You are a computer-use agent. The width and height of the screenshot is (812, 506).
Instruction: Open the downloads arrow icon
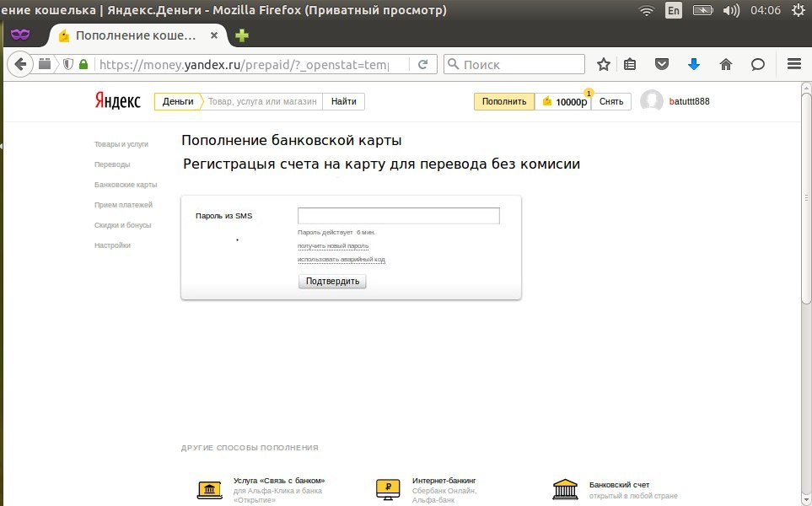[x=694, y=64]
